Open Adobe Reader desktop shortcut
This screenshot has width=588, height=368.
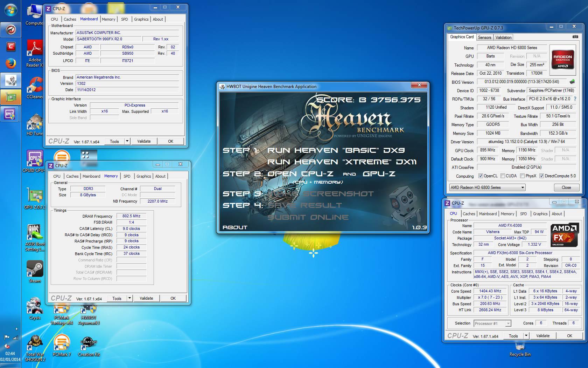[35, 54]
